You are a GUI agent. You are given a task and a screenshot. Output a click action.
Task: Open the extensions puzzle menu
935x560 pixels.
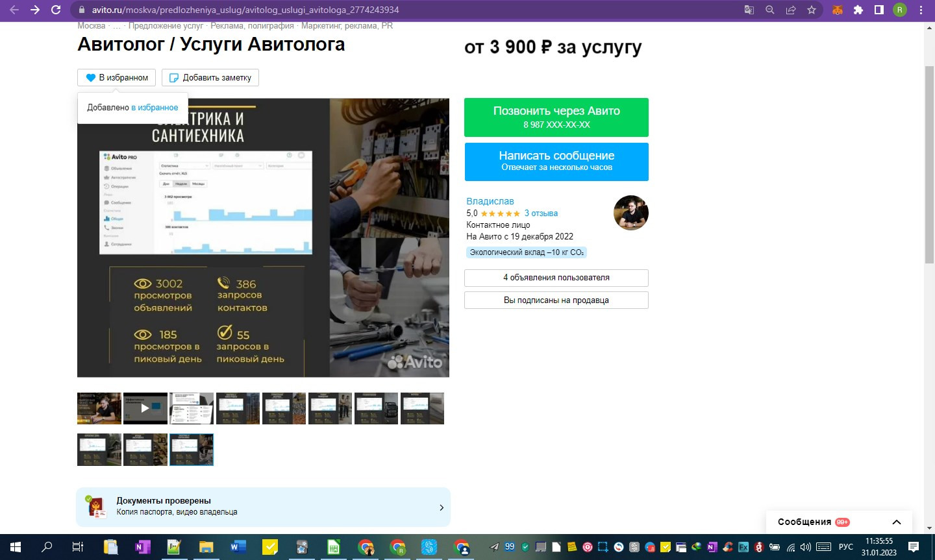(x=858, y=10)
